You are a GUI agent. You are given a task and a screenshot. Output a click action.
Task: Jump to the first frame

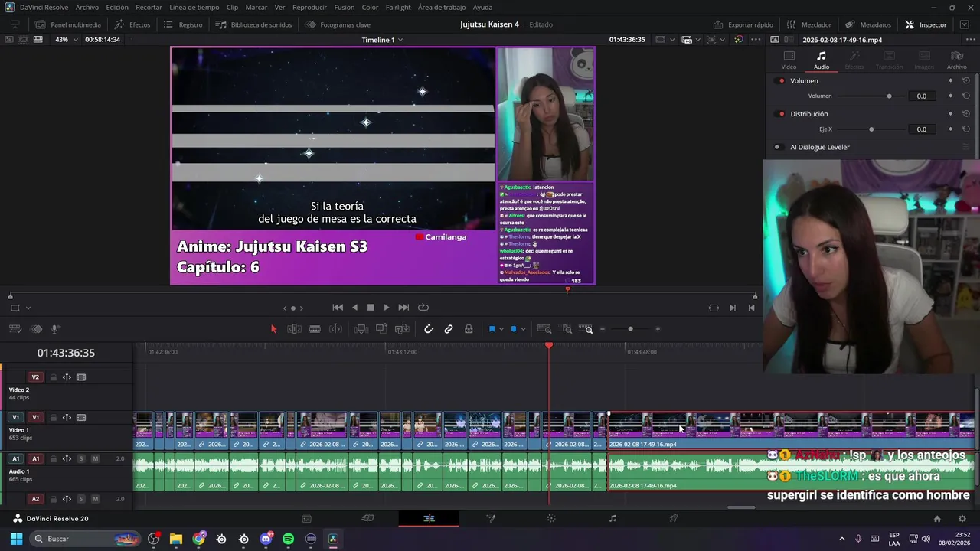click(338, 308)
